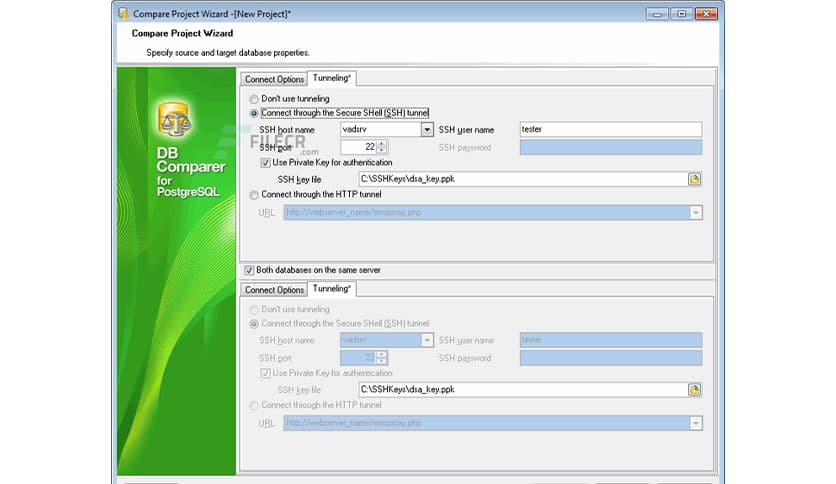
Task: Click lower SSH password field
Action: 611,358
